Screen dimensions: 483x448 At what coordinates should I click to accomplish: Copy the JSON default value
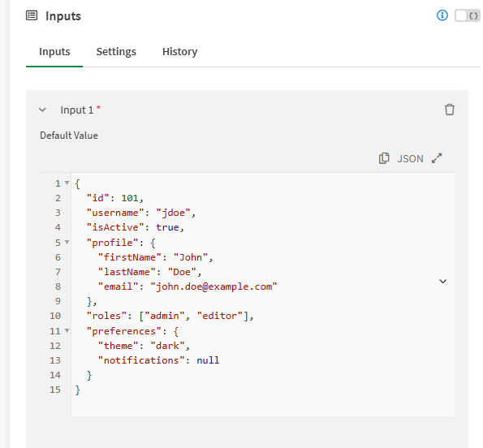pyautogui.click(x=384, y=158)
